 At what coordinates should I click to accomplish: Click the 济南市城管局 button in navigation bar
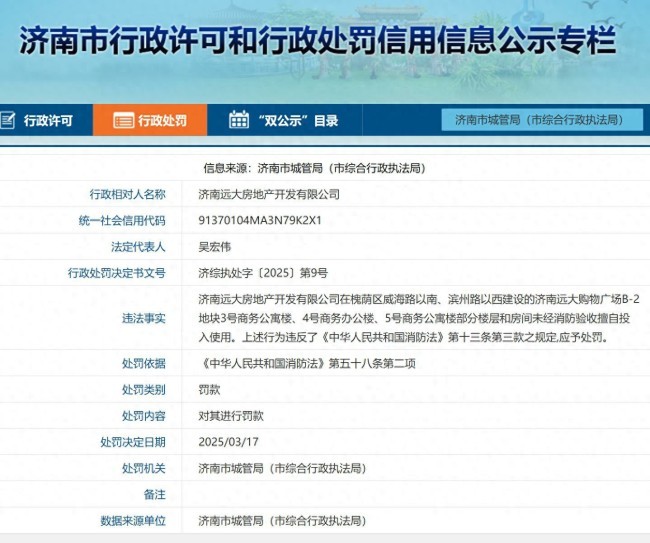click(534, 120)
